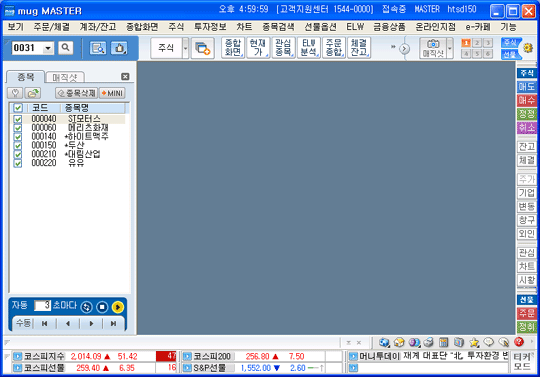Click the add new window icon
This screenshot has height=377, width=540.
(202, 48)
